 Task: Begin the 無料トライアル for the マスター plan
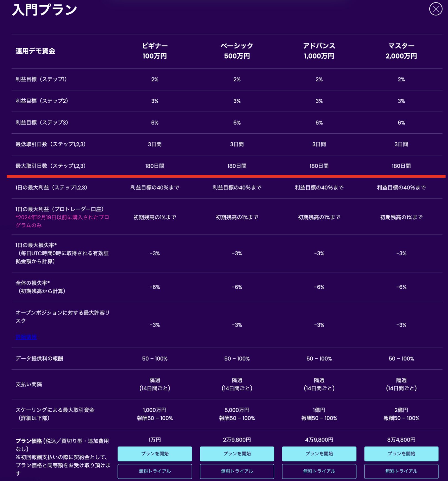coord(401,471)
